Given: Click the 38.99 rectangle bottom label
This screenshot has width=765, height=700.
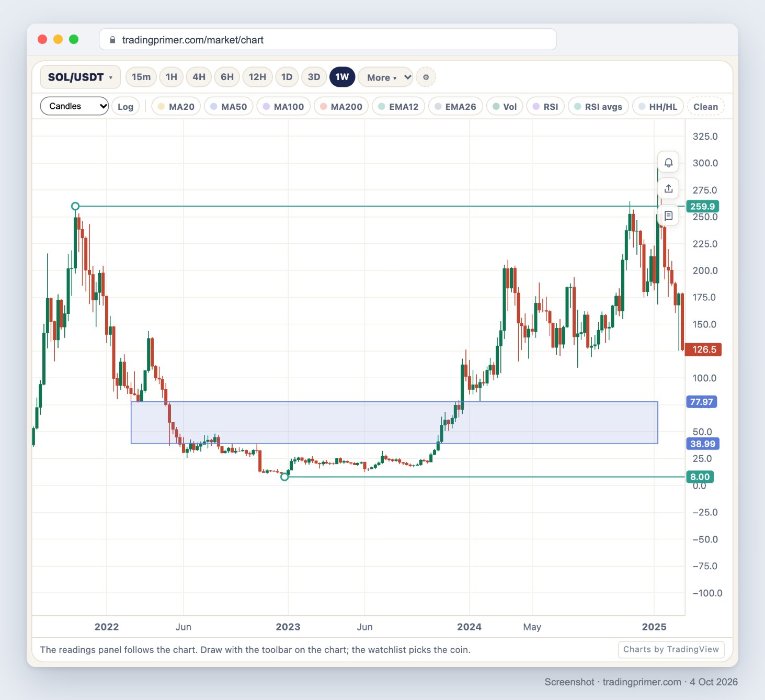Looking at the screenshot, I should 702,444.
